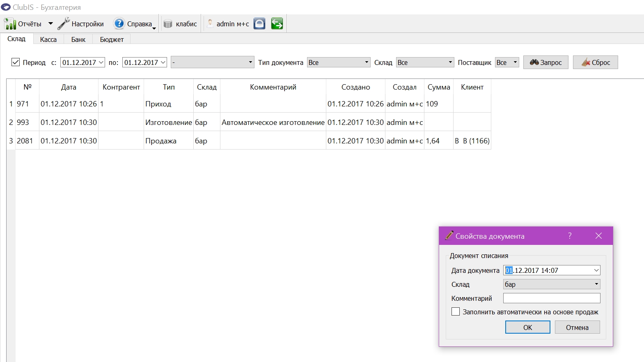Click the Сброс button
This screenshot has width=644, height=362.
[x=596, y=62]
